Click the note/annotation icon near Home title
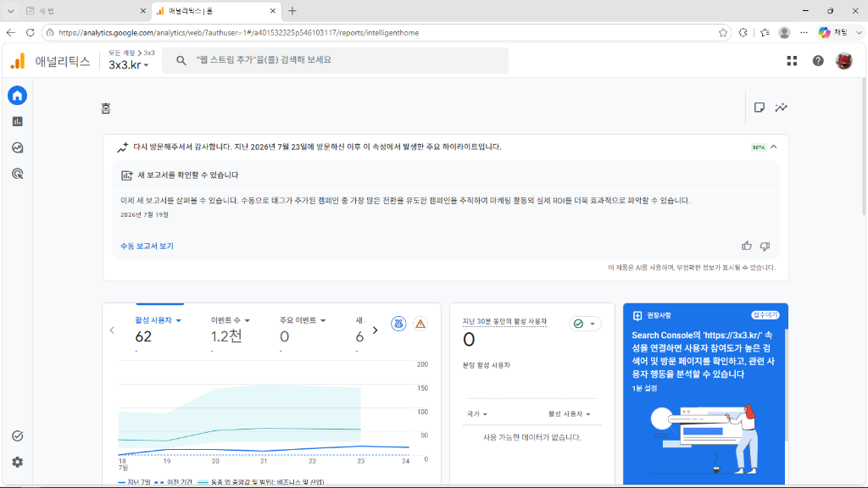Viewport: 868px width, 488px height. (759, 108)
